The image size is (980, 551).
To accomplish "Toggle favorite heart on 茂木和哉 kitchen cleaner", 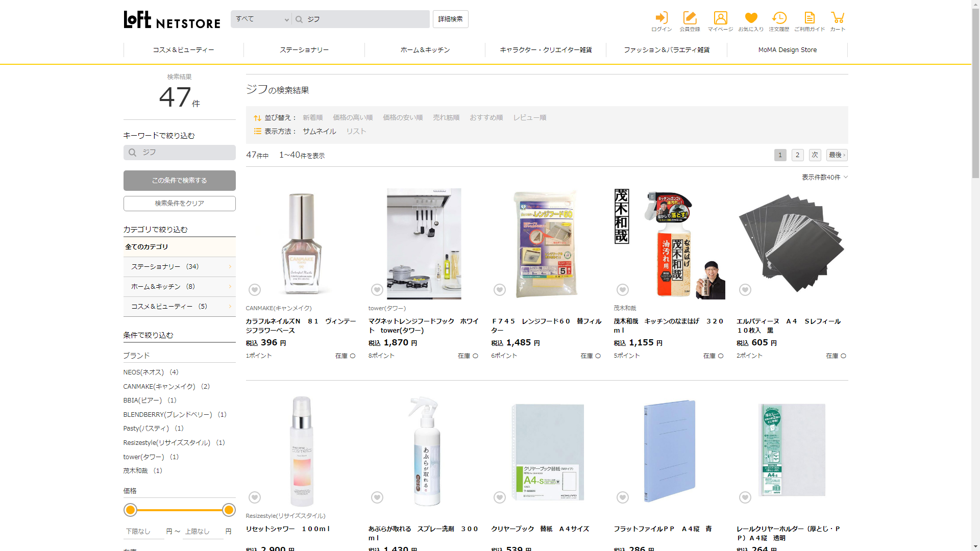I will [x=623, y=290].
